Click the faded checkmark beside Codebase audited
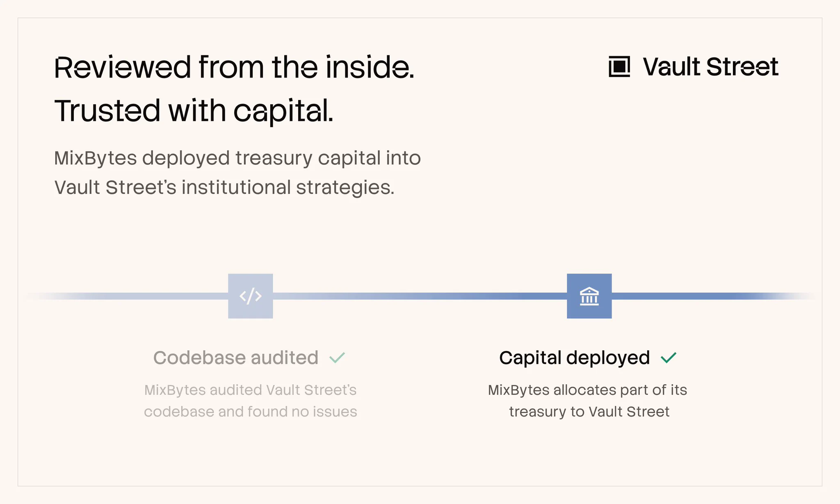This screenshot has width=840, height=504. point(337,358)
